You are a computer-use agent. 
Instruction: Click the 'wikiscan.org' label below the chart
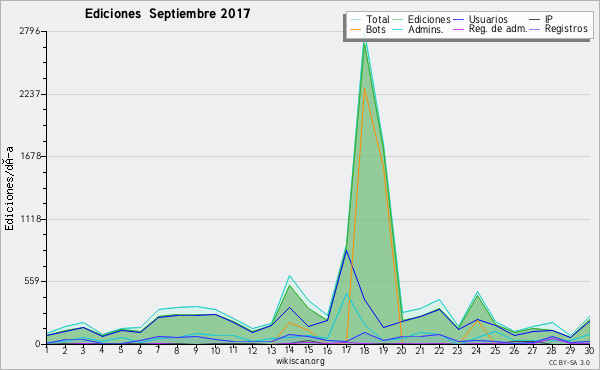300,361
